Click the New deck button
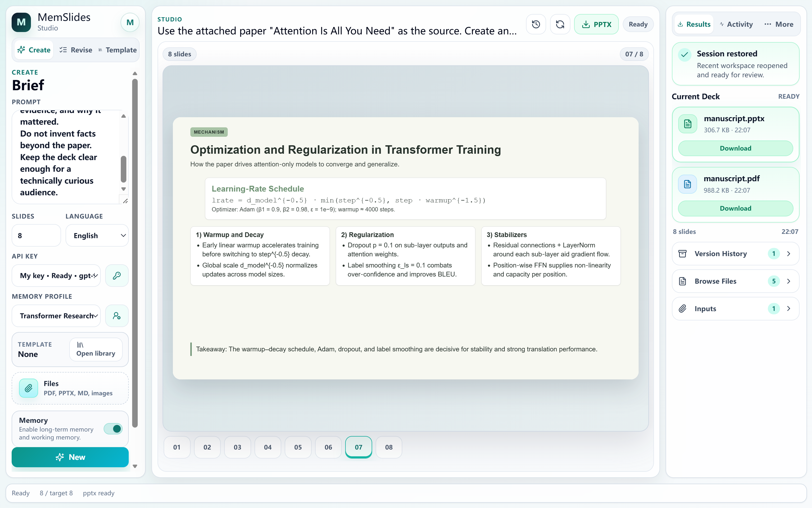812x508 pixels. pos(70,457)
